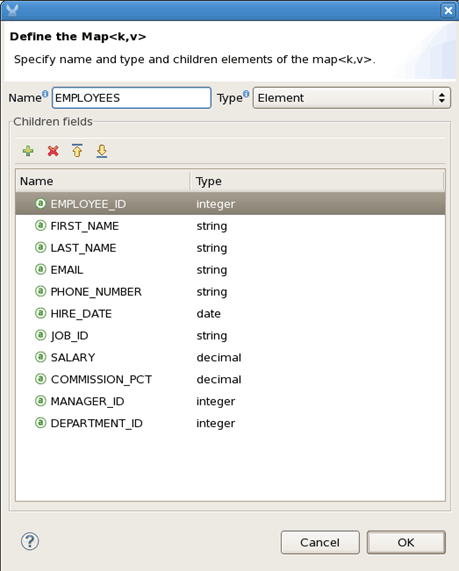Click the red X delete field icon
This screenshot has width=459, height=571.
(53, 151)
